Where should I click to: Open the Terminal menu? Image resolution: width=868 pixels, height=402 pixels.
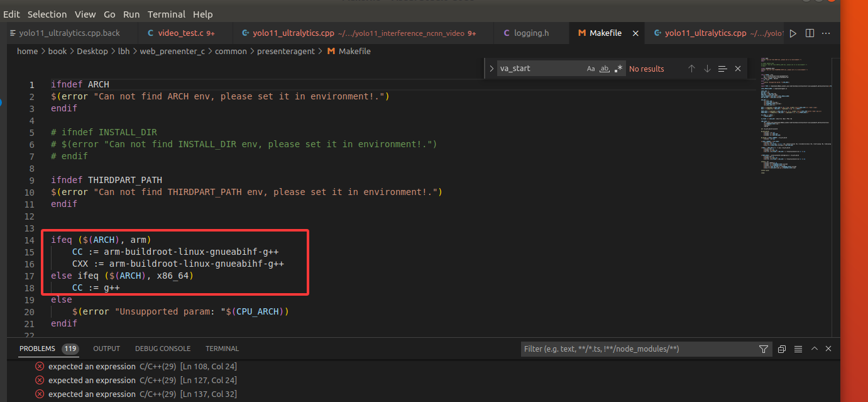(x=167, y=14)
